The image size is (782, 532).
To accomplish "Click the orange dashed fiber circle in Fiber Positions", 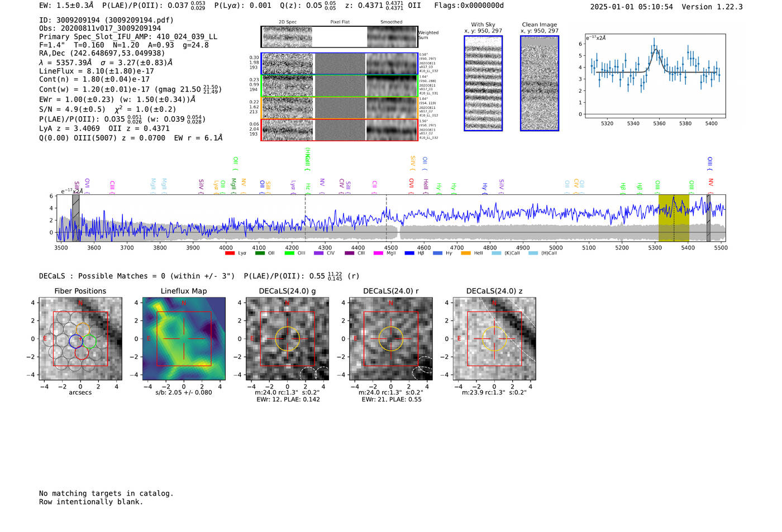I will coord(83,329).
